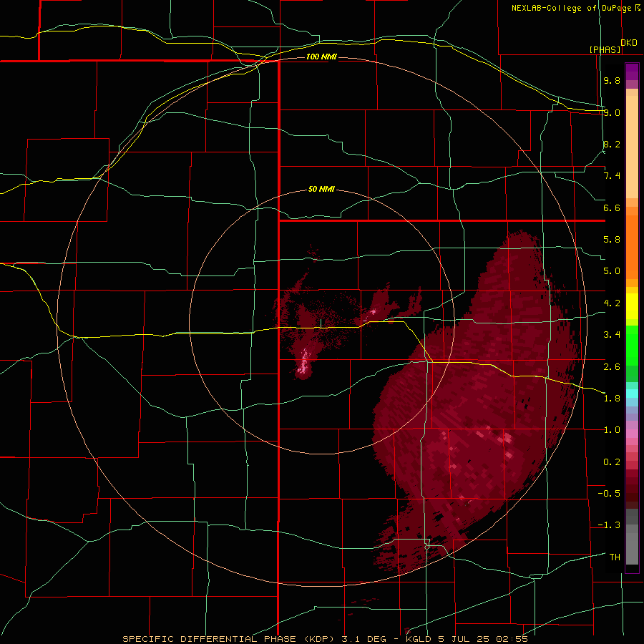
Task: Pick the purple segment atop the color bar
Action: [632, 72]
